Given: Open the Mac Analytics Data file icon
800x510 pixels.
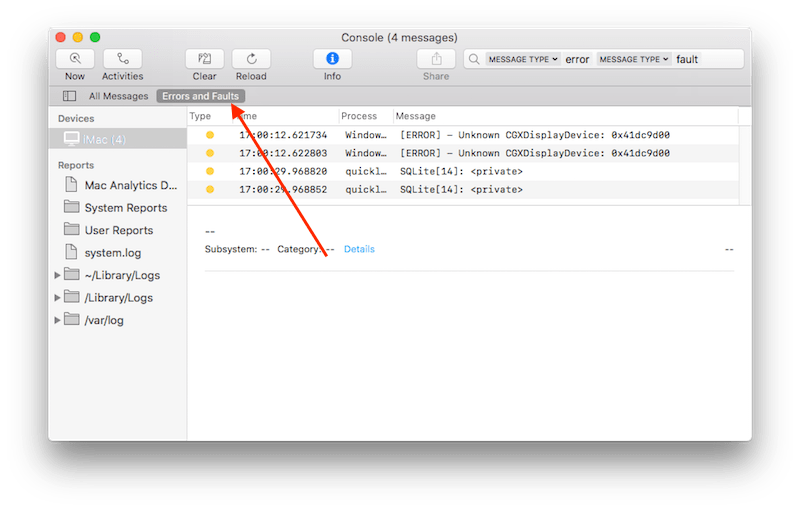Looking at the screenshot, I should pyautogui.click(x=71, y=184).
